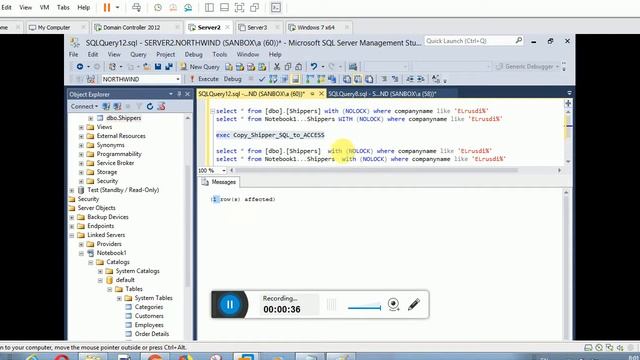Open the Project menu in SSMS
This screenshot has height=360, width=640.
click(x=165, y=54)
